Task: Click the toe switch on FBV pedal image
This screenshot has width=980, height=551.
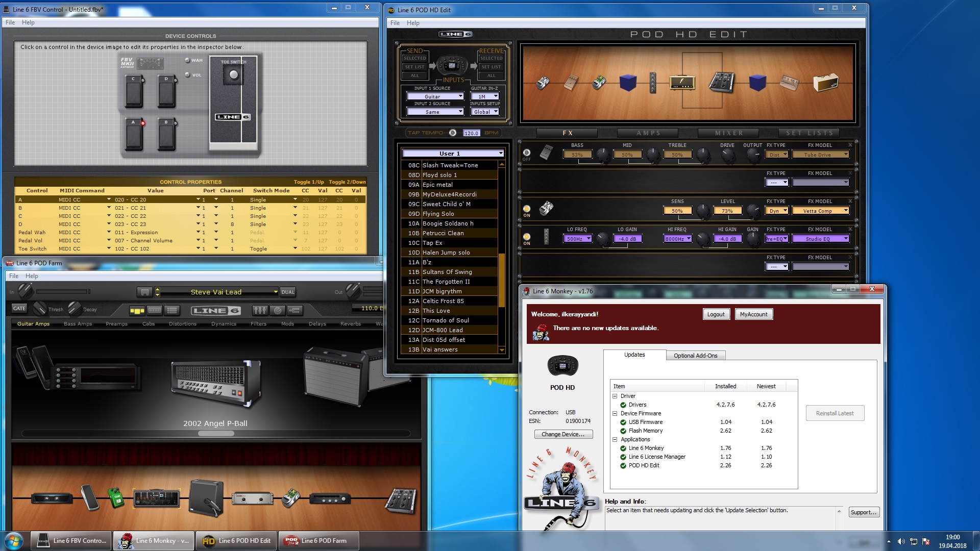Action: point(233,75)
